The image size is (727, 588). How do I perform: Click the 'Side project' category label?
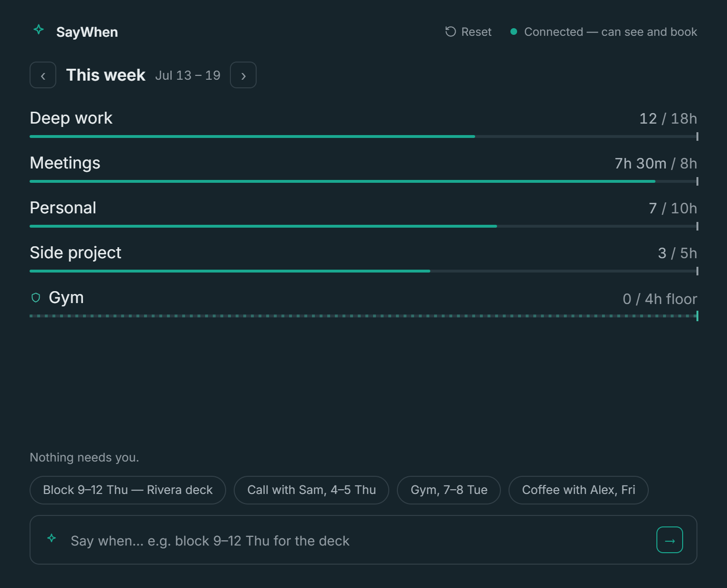pos(75,253)
